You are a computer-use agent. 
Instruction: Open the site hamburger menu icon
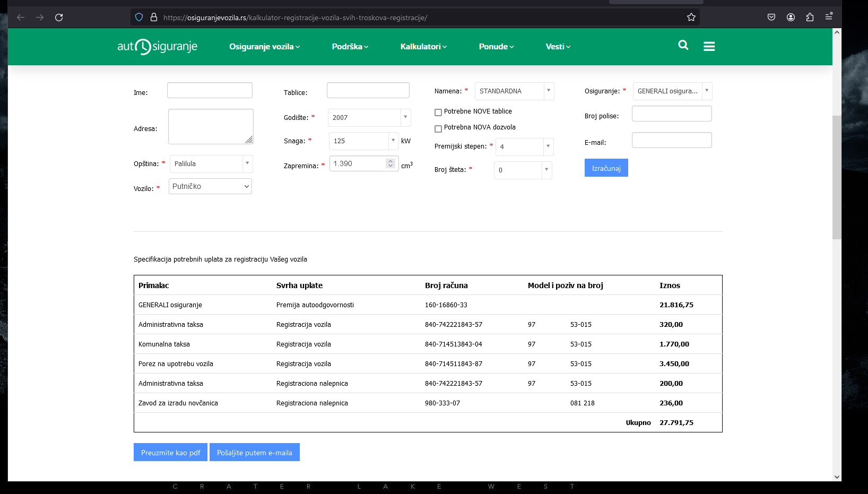click(x=709, y=47)
